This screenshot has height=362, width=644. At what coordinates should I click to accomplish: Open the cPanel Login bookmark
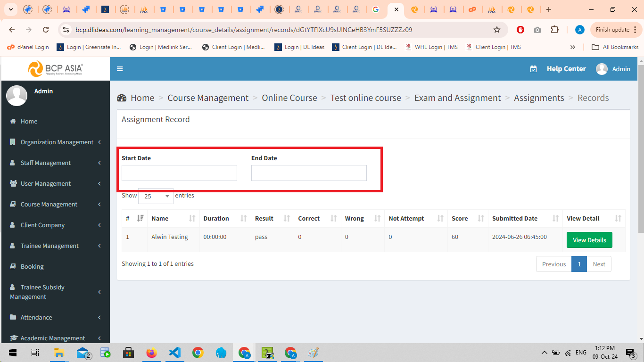click(x=28, y=47)
